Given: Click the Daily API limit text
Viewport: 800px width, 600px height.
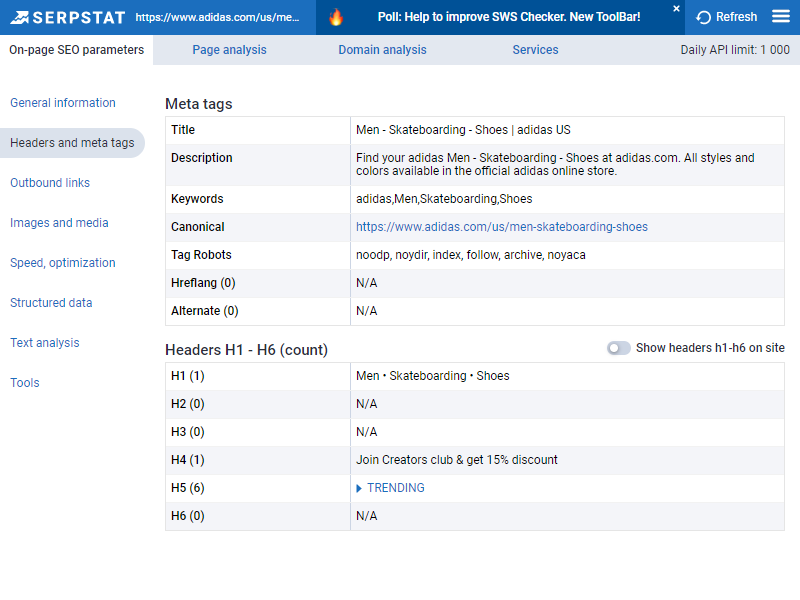Looking at the screenshot, I should (x=735, y=49).
